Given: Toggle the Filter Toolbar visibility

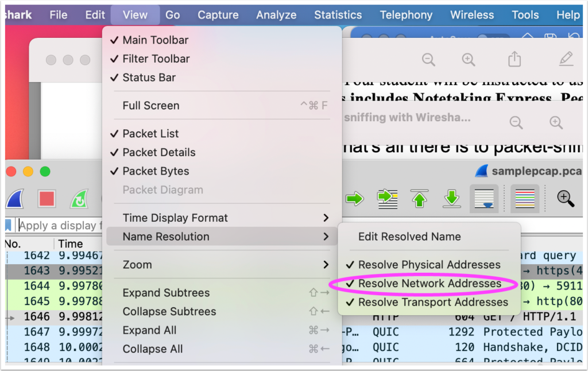Looking at the screenshot, I should click(156, 59).
